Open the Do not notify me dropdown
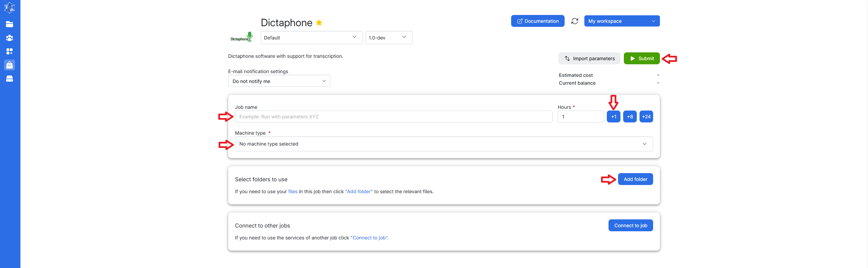Viewport: 868px width, 268px height. coord(279,81)
